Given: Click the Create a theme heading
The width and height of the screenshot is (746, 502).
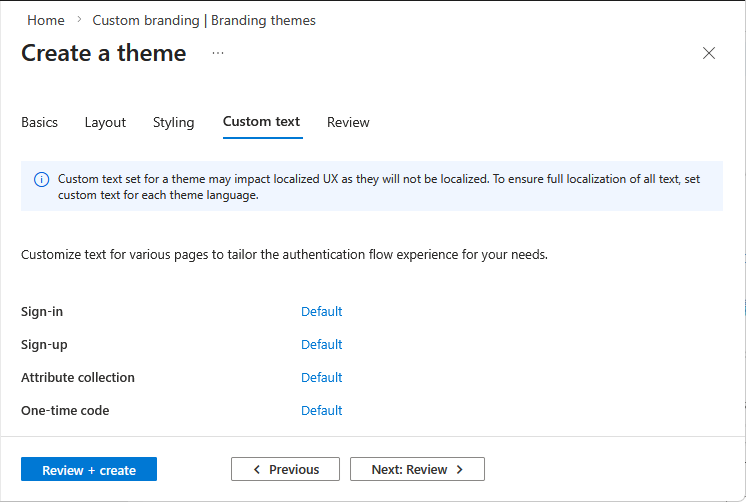Looking at the screenshot, I should click(104, 53).
